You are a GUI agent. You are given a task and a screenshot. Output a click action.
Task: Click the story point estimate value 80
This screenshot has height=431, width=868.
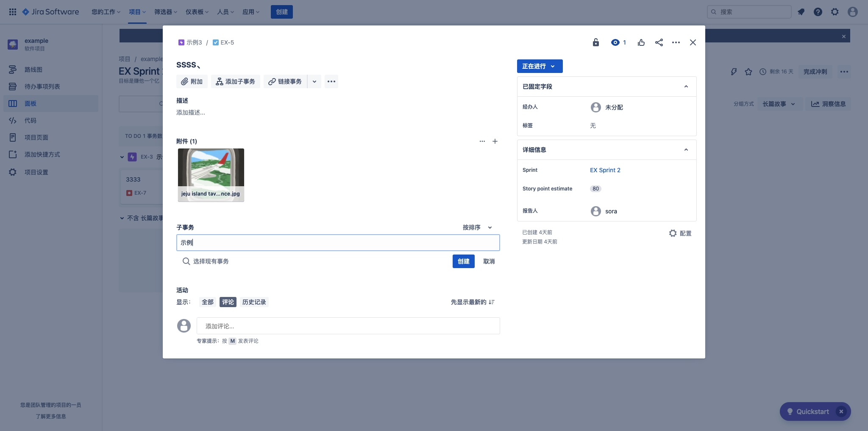pos(595,189)
